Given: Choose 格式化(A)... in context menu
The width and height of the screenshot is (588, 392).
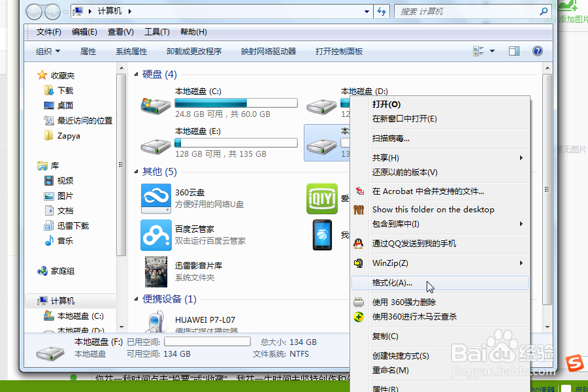Looking at the screenshot, I should point(440,283).
